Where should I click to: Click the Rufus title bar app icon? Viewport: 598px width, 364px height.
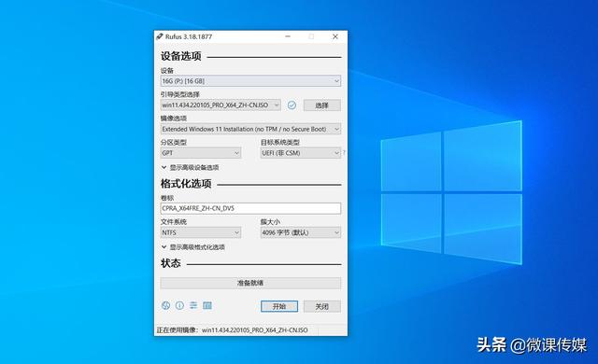click(x=160, y=36)
